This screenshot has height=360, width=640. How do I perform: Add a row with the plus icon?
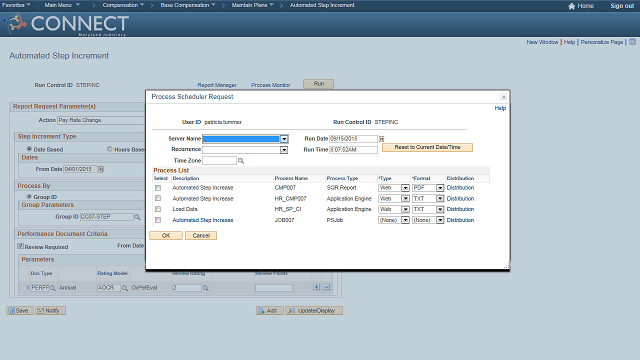pyautogui.click(x=316, y=287)
